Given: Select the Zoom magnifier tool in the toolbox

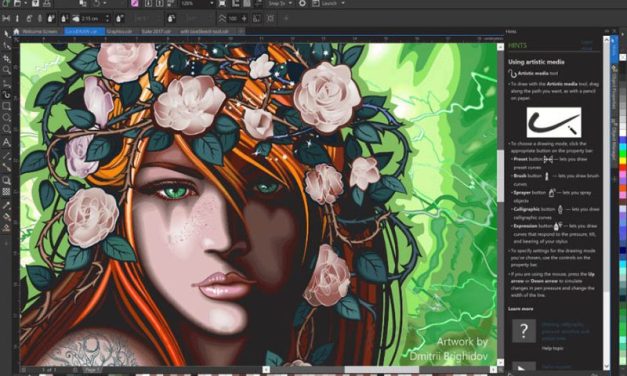Looking at the screenshot, I should pyautogui.click(x=6, y=70).
